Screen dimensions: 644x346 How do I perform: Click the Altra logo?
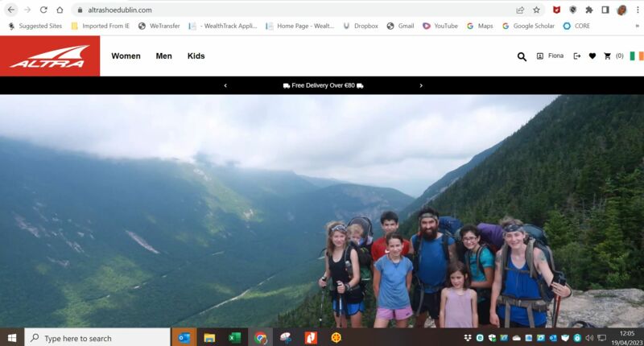click(x=50, y=56)
